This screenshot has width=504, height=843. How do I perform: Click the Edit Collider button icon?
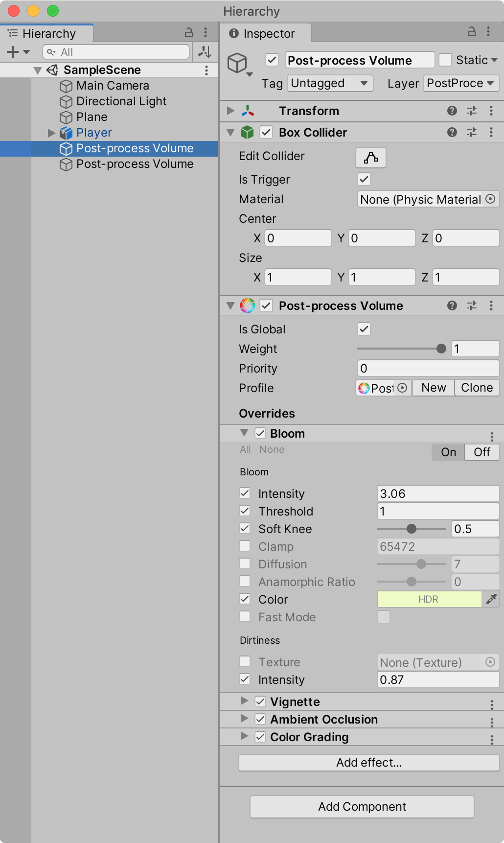[371, 157]
